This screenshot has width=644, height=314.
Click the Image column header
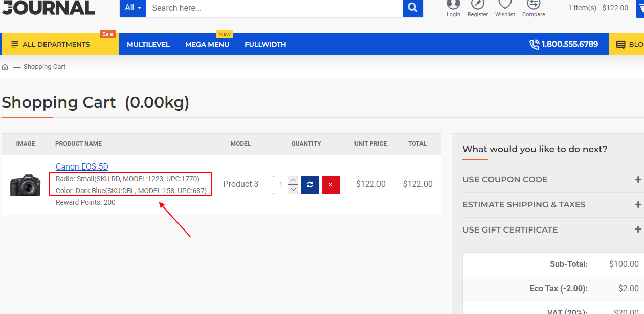pos(26,144)
